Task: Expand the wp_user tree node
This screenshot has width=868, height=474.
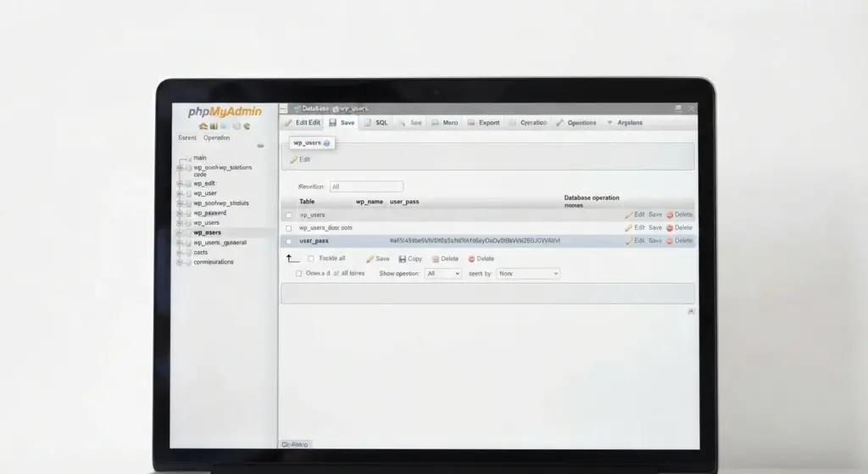Action: point(180,193)
